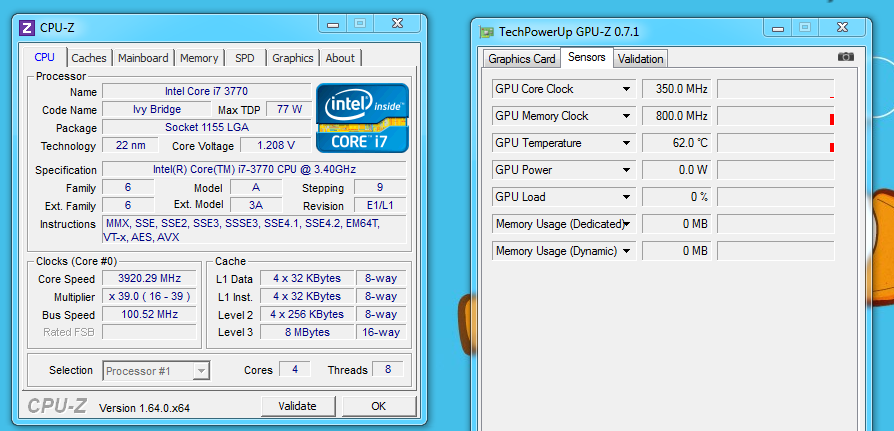Click the Ivy Bridge code name field

click(x=157, y=109)
